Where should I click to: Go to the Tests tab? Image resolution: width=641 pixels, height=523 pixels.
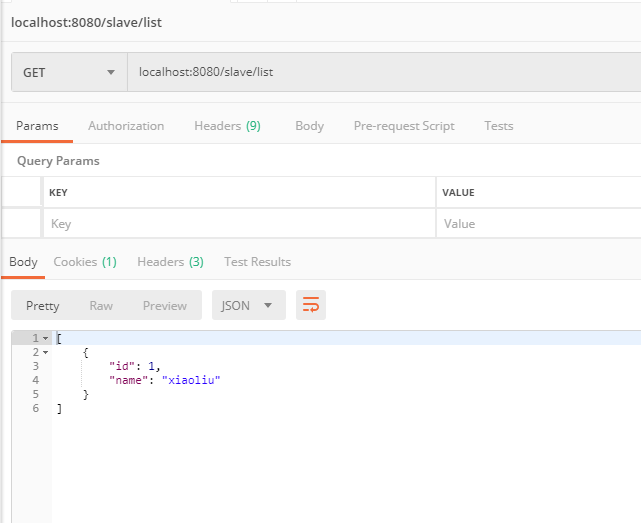coord(498,126)
